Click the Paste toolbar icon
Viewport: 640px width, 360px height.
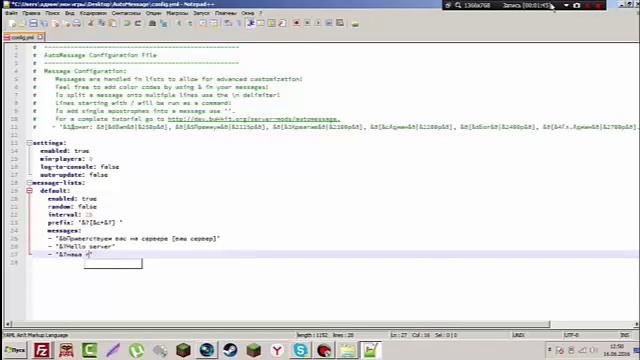tap(112, 23)
